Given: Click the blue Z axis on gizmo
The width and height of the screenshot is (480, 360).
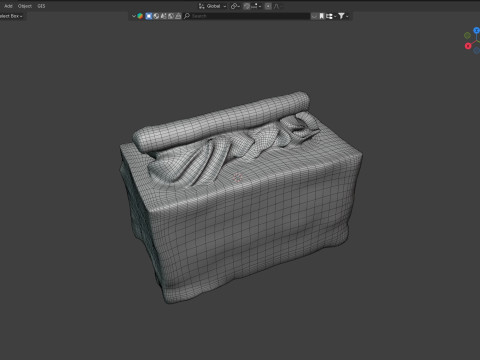Looking at the screenshot, I should pyautogui.click(x=477, y=30).
